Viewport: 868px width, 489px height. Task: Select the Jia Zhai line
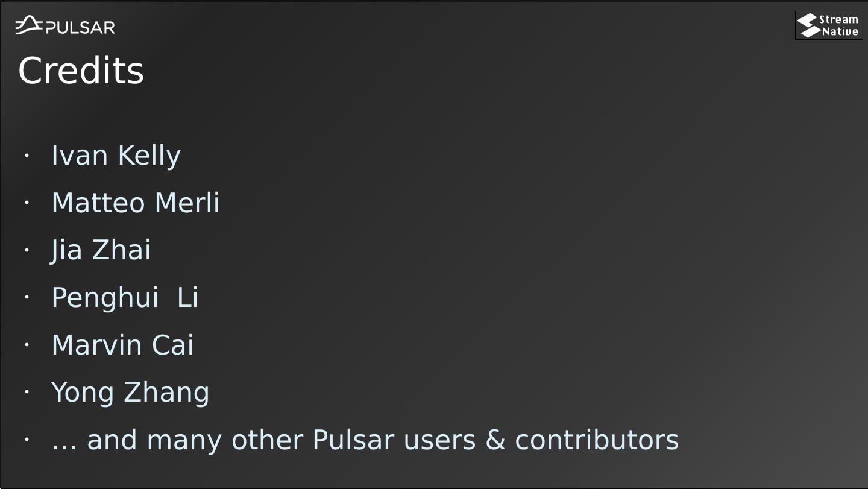(x=101, y=250)
